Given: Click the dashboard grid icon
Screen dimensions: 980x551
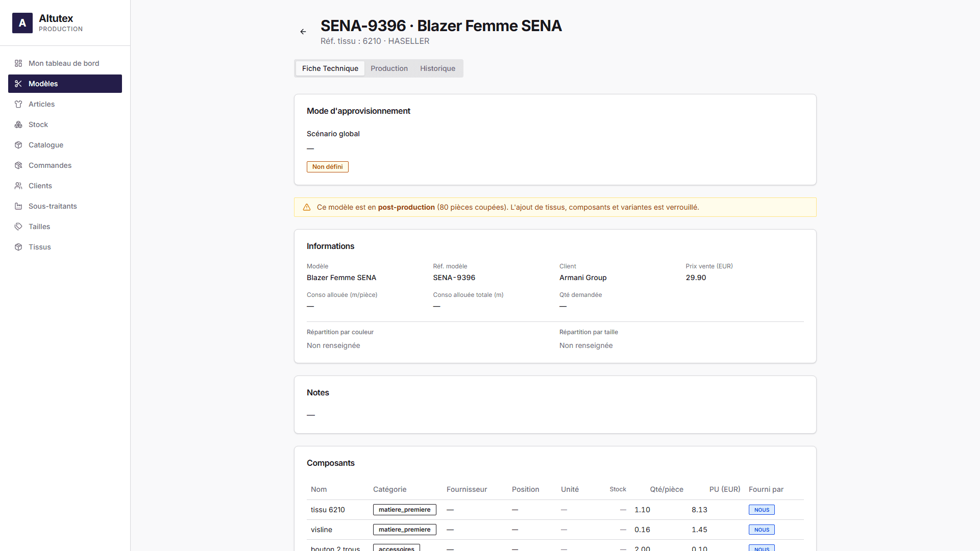Looking at the screenshot, I should pyautogui.click(x=18, y=63).
